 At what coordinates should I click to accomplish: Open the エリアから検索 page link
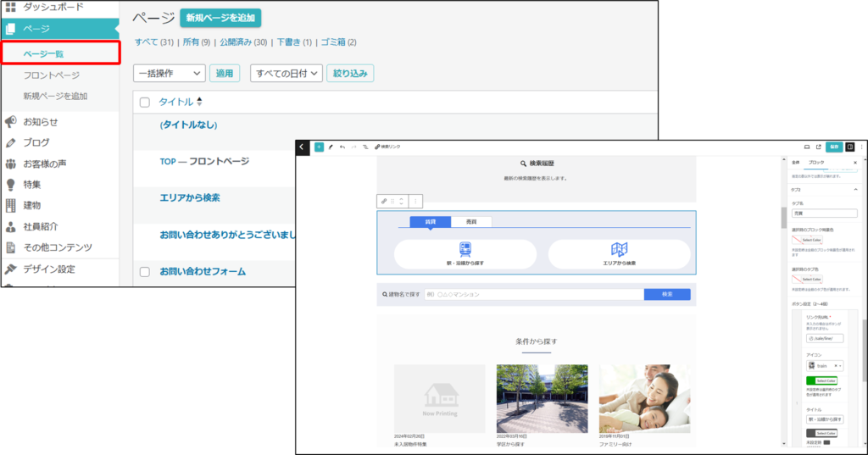point(190,197)
